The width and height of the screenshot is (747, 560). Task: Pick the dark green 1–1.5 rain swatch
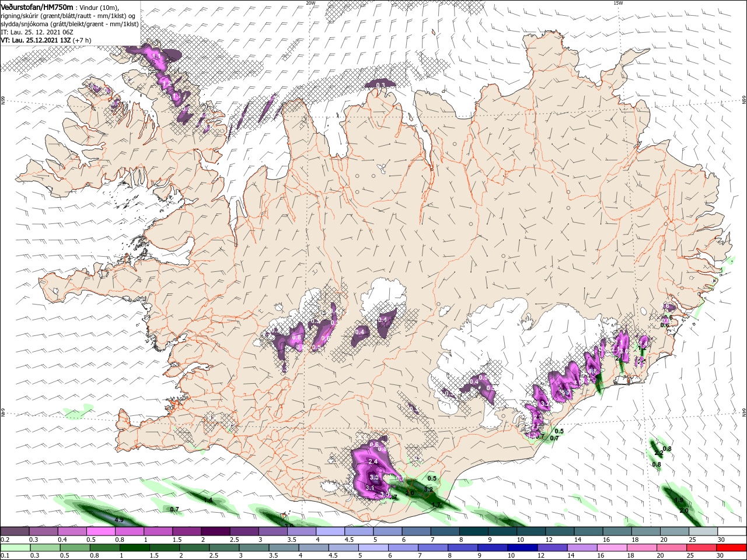[x=135, y=548]
